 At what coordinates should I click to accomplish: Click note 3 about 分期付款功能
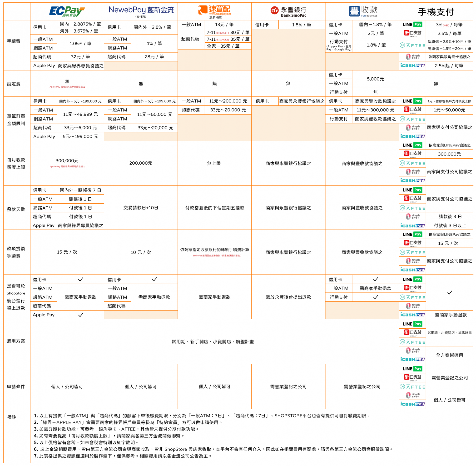coord(116,429)
